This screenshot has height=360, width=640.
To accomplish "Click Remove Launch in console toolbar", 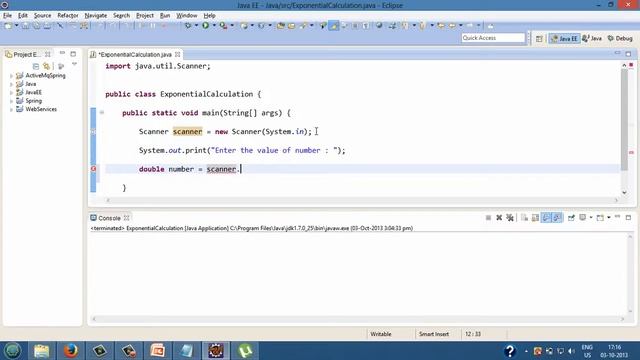I will click(499, 218).
